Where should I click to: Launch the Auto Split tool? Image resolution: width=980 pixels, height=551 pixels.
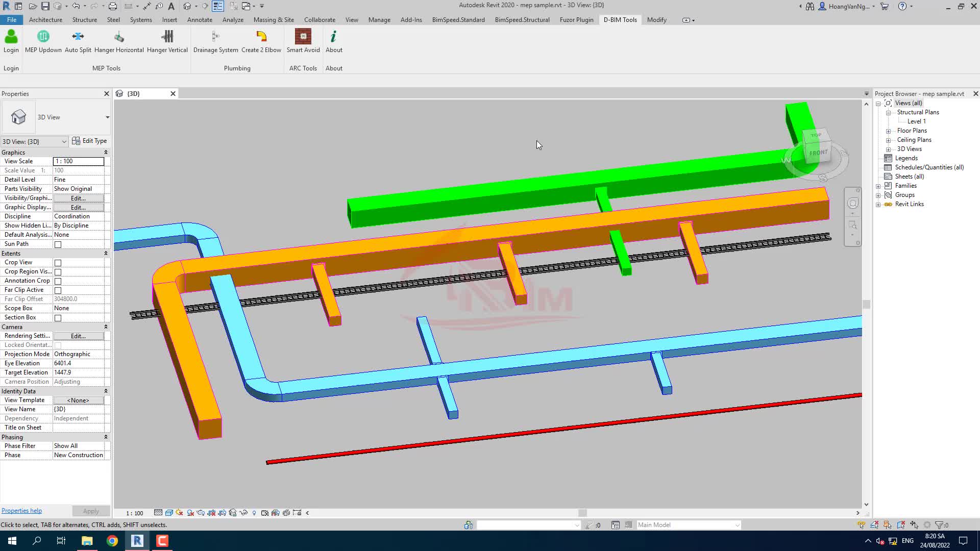pyautogui.click(x=78, y=41)
